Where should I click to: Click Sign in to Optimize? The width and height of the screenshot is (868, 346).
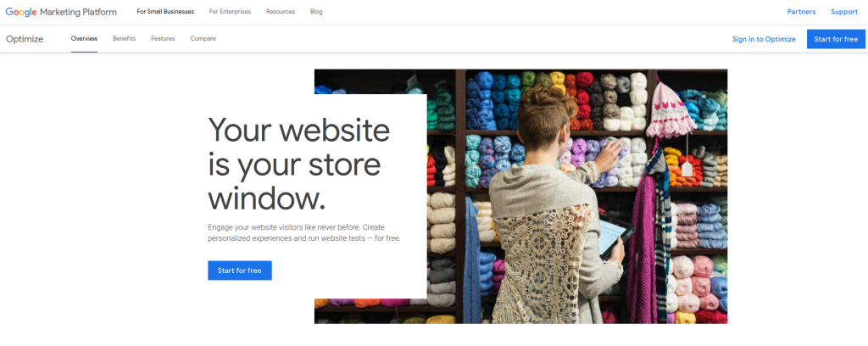pyautogui.click(x=764, y=39)
